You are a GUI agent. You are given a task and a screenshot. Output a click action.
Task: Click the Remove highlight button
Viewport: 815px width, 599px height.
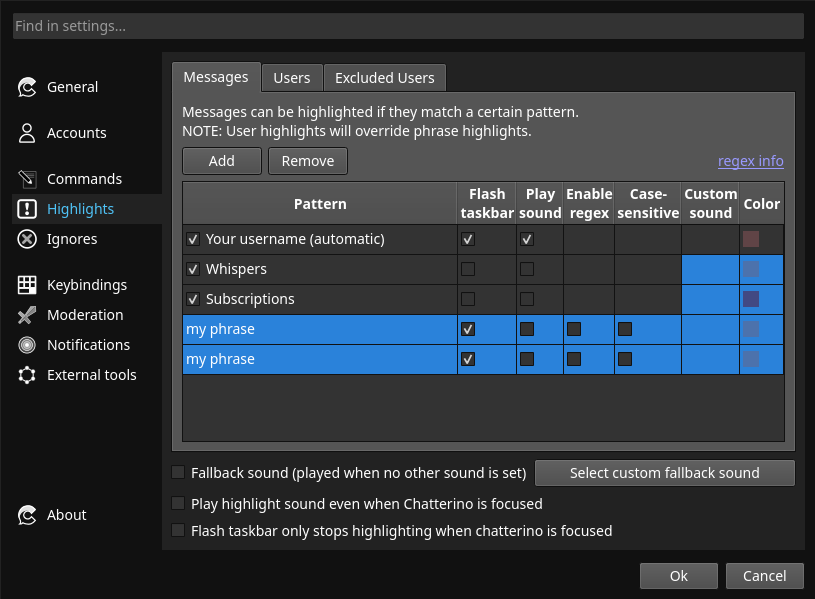coord(308,161)
